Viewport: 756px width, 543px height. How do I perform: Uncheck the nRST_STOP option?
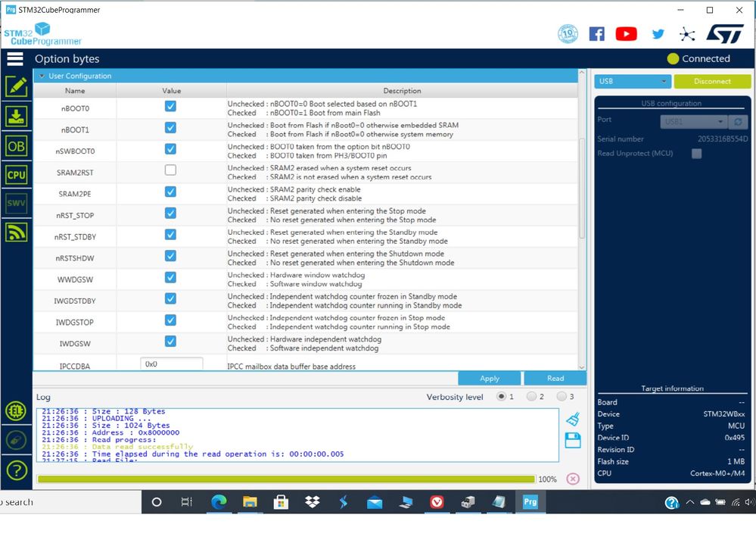coord(170,213)
